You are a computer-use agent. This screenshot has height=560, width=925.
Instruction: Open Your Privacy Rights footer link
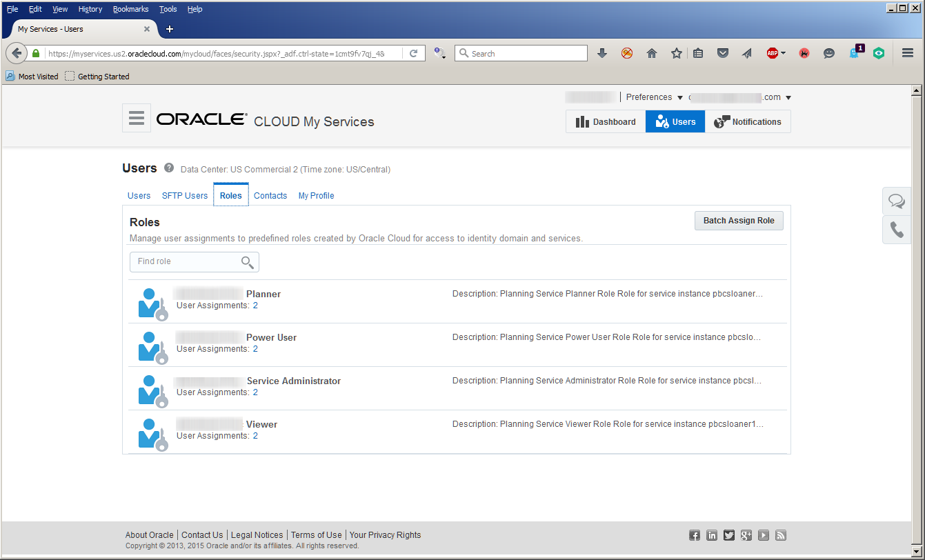385,535
